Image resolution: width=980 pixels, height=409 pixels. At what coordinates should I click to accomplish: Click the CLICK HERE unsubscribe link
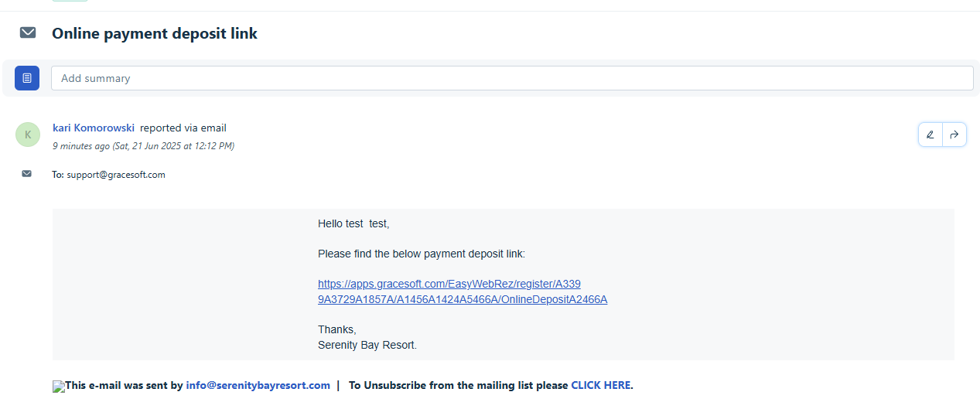[x=601, y=385]
